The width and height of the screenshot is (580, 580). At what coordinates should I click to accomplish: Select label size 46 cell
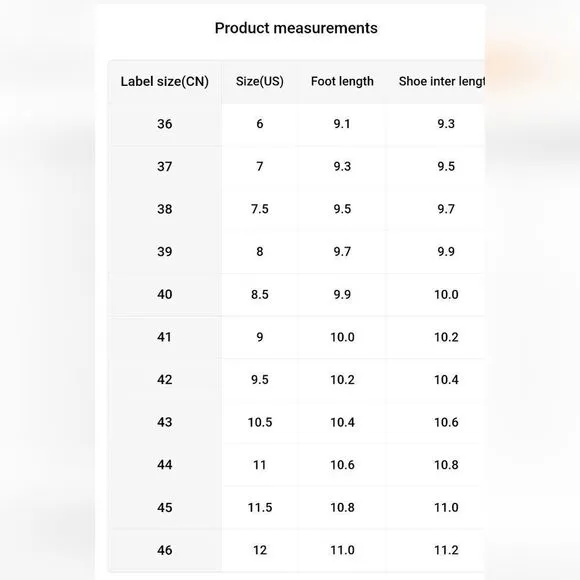tap(165, 550)
